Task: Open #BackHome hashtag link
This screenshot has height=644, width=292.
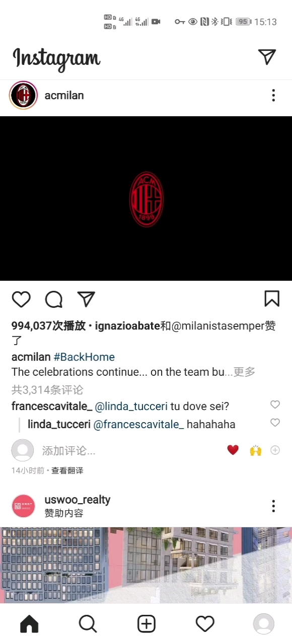Action: pos(84,357)
